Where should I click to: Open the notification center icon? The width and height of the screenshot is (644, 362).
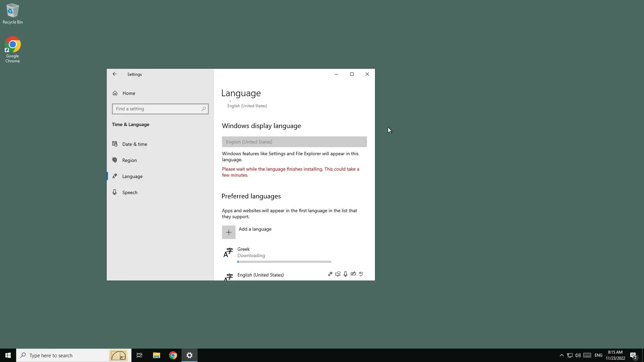click(633, 355)
